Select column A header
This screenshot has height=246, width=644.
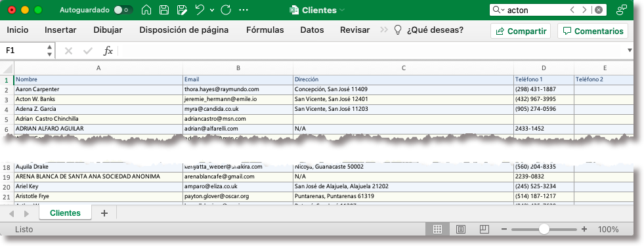98,69
